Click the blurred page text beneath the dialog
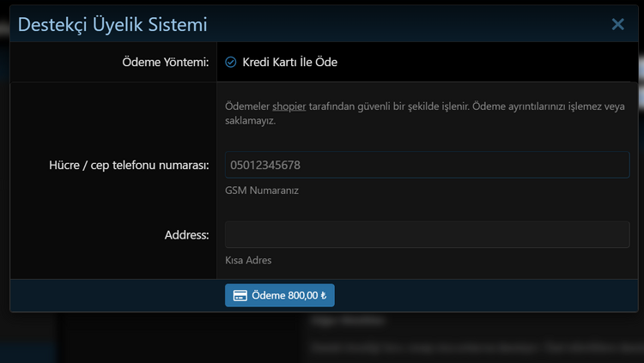644x363 pixels. coord(472,348)
